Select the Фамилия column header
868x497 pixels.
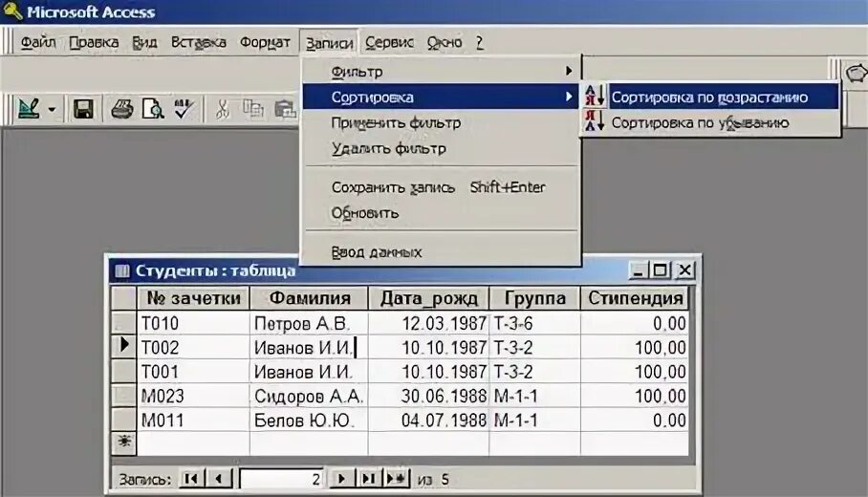coord(309,298)
